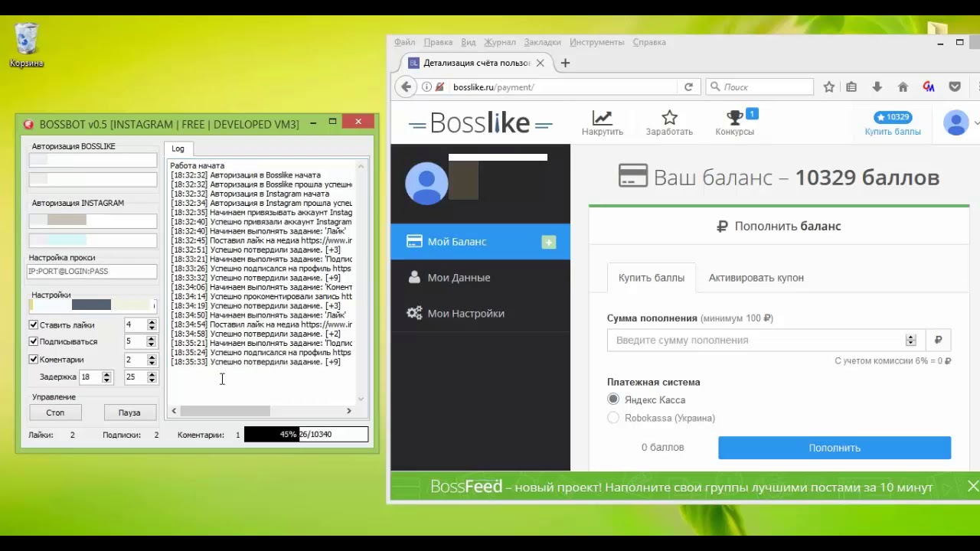Adjust the top-up amount spinner arrows
This screenshot has width=980, height=551.
910,340
